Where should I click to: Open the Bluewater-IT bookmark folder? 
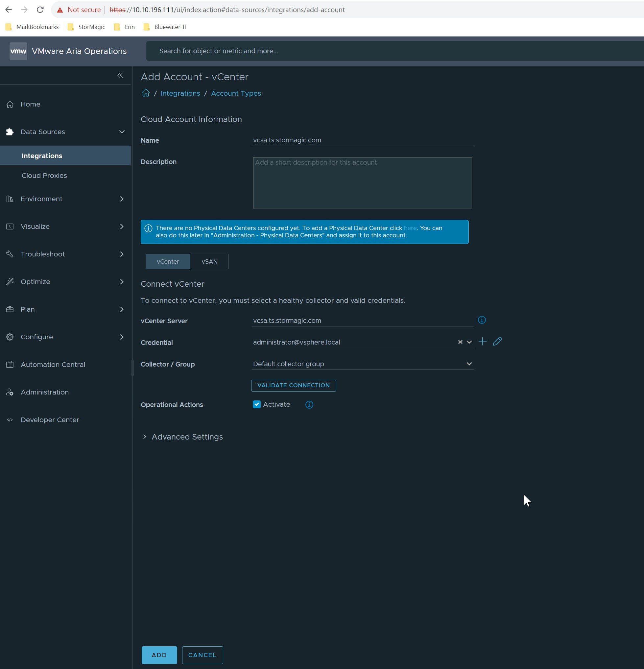point(165,27)
